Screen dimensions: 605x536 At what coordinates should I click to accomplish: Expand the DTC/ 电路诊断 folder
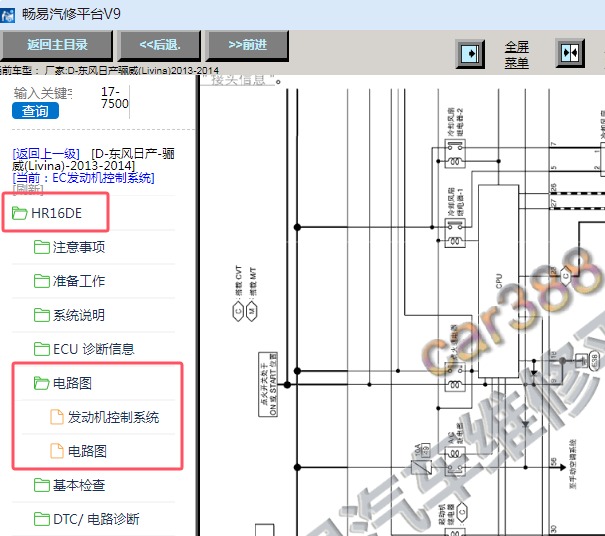96,519
